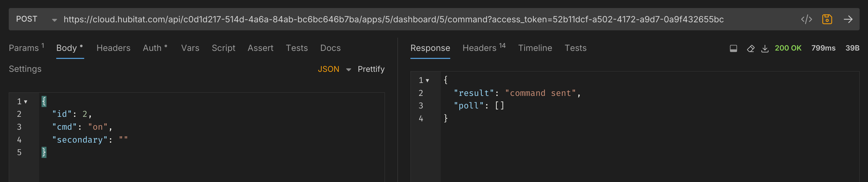Viewport: 868px width, 182px height.
Task: Open the request Headers tab
Action: (113, 48)
